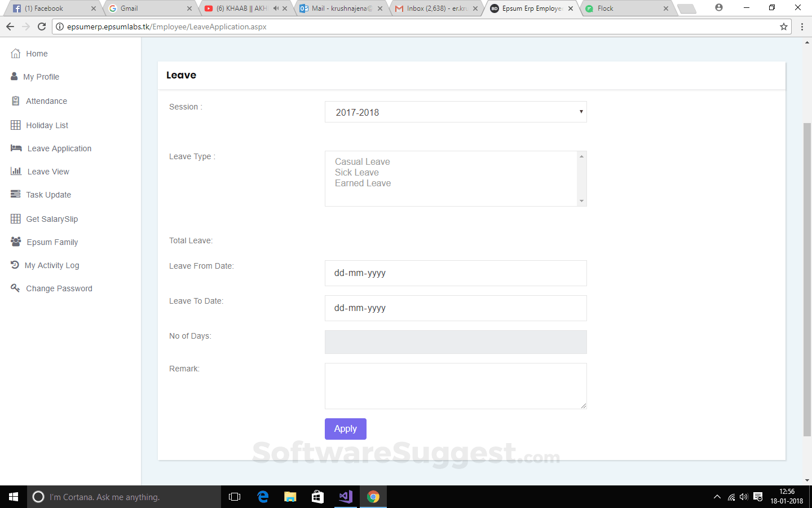
Task: Click the Leave Type list's down scroll arrow
Action: [581, 202]
